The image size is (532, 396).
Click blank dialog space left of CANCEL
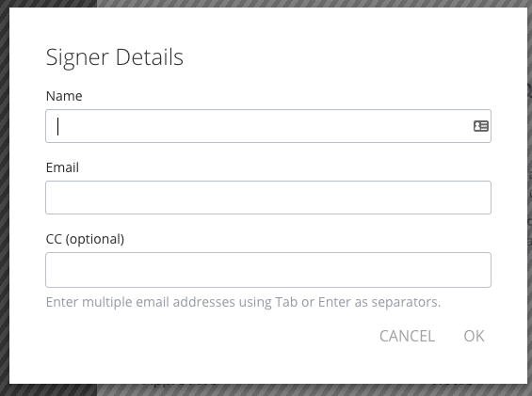(203, 337)
